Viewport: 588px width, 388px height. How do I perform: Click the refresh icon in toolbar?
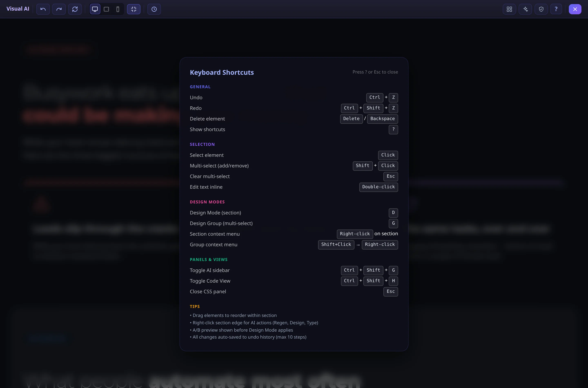pos(75,9)
